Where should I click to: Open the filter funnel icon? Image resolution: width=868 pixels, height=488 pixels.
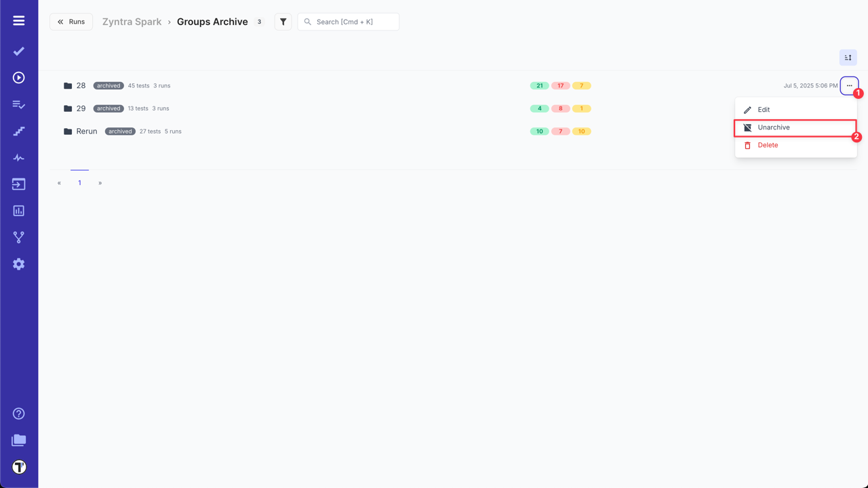coord(283,21)
